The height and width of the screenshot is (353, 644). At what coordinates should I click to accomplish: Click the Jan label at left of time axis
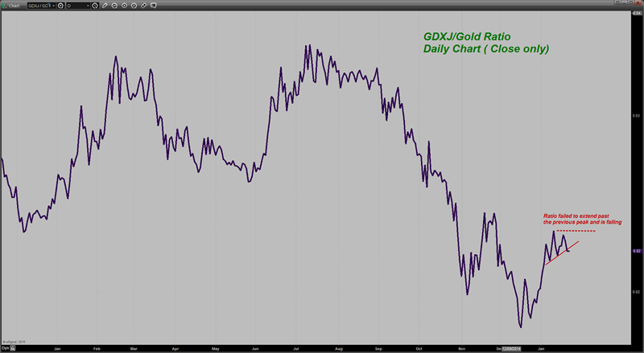tap(57, 349)
